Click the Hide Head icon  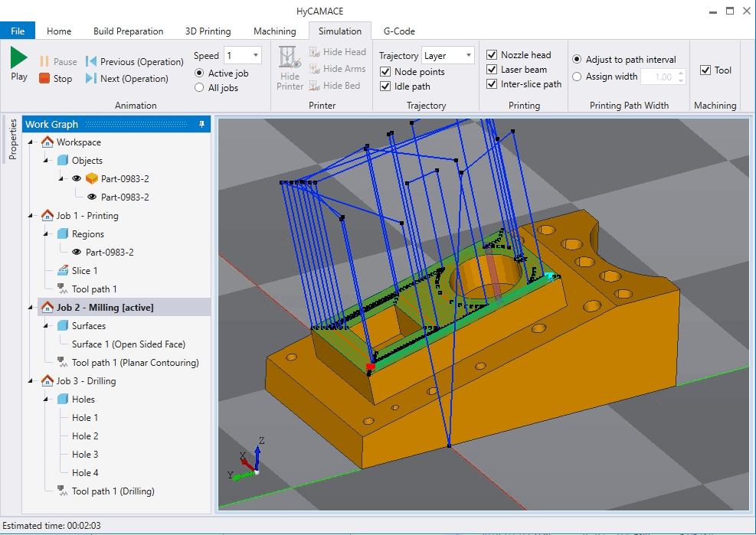[x=314, y=52]
